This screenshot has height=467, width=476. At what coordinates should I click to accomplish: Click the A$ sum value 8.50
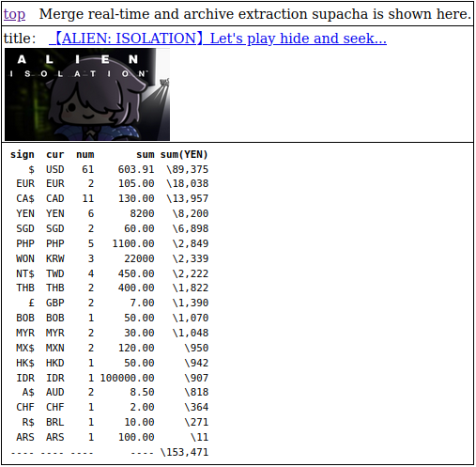(x=142, y=392)
